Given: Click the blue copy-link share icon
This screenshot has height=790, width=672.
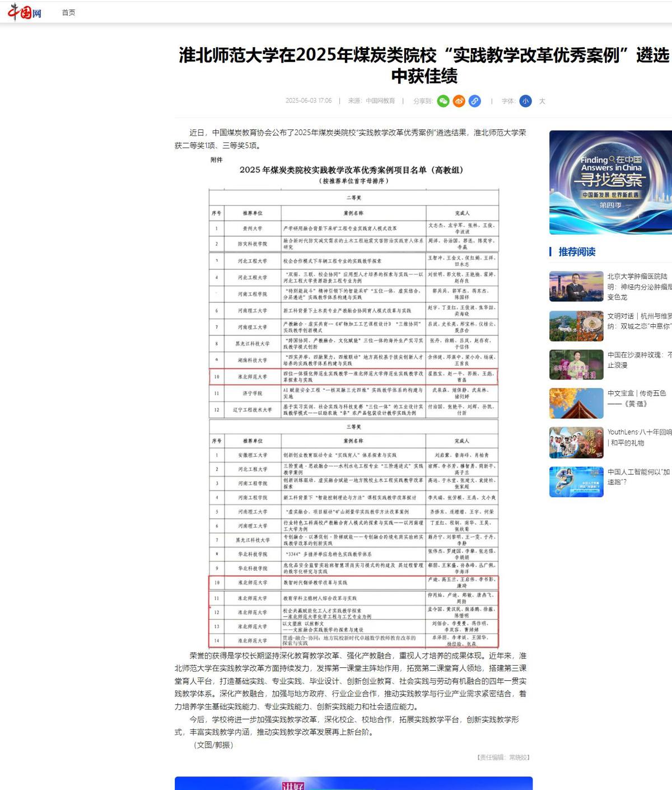Looking at the screenshot, I should [x=474, y=101].
